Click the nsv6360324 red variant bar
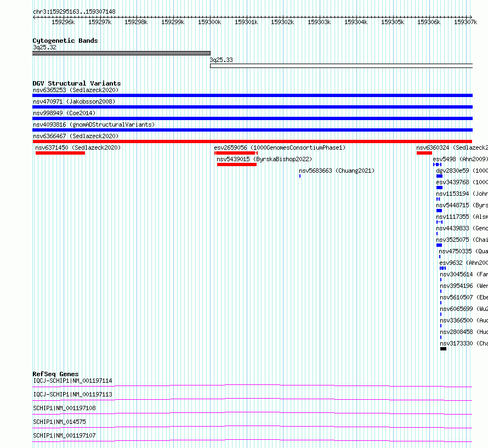 pyautogui.click(x=424, y=153)
